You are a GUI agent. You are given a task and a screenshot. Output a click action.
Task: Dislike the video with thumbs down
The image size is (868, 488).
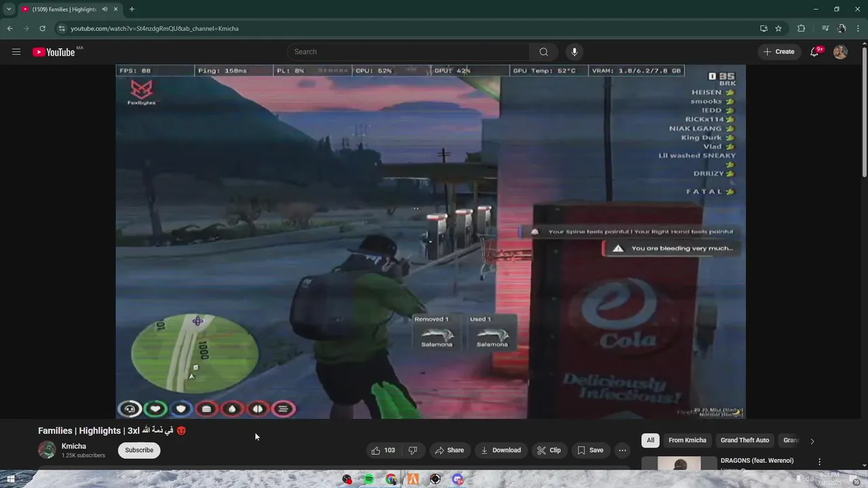(412, 450)
